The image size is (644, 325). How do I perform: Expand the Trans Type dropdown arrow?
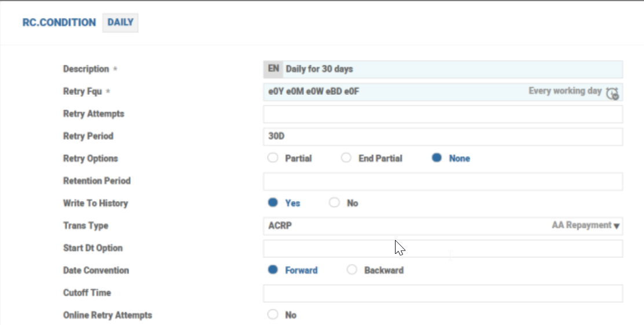click(x=617, y=226)
